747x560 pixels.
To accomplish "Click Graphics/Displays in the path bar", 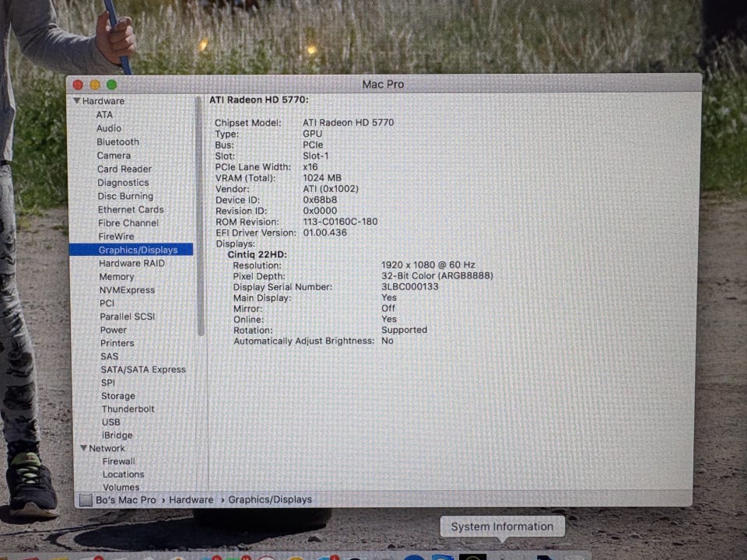I will pos(270,499).
